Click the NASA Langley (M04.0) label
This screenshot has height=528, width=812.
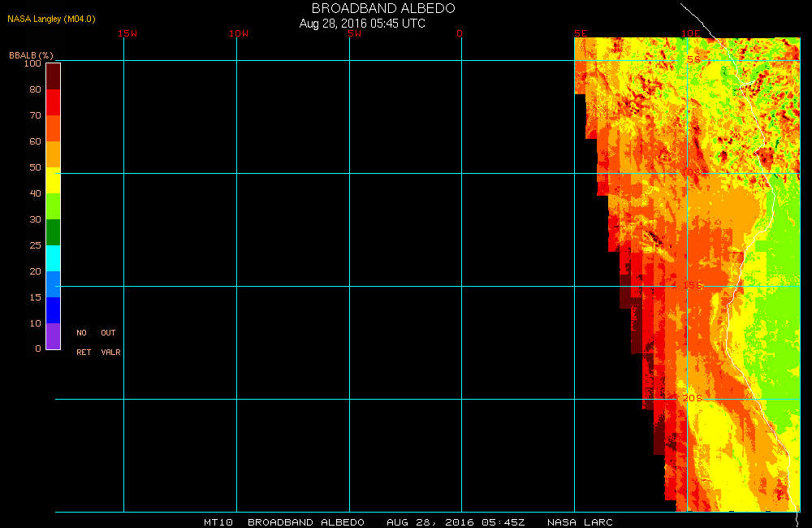52,19
